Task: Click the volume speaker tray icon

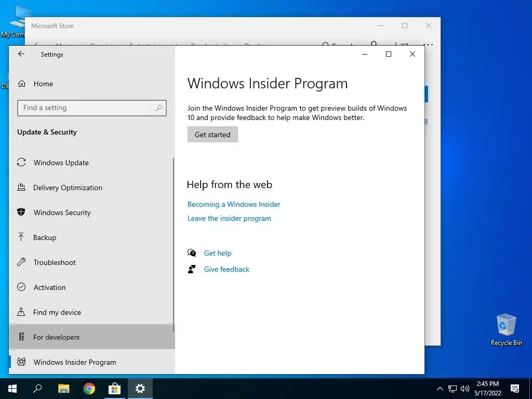Action: tap(465, 389)
